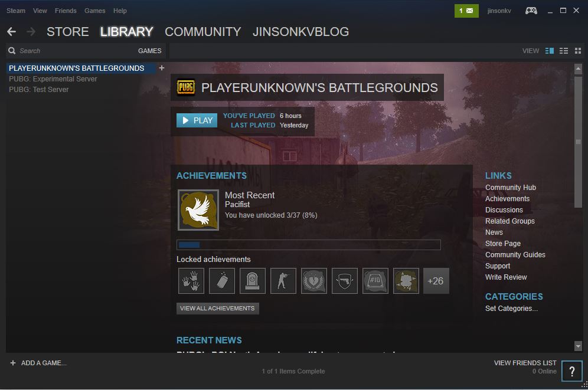
Task: Select PLAYERUNKNOWN'S BATTLEGROUNDS in the games list
Action: [x=81, y=68]
